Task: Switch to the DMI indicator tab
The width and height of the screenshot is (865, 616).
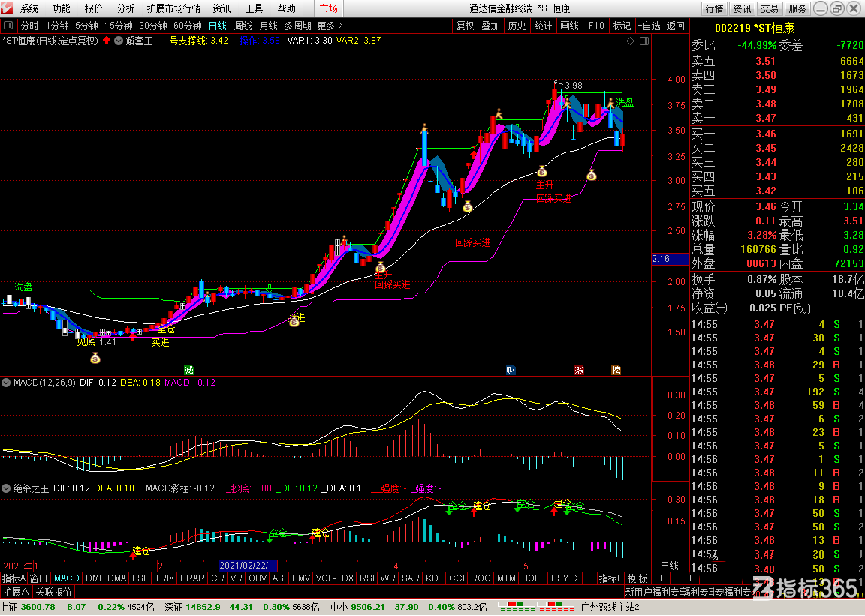Action: tap(94, 578)
